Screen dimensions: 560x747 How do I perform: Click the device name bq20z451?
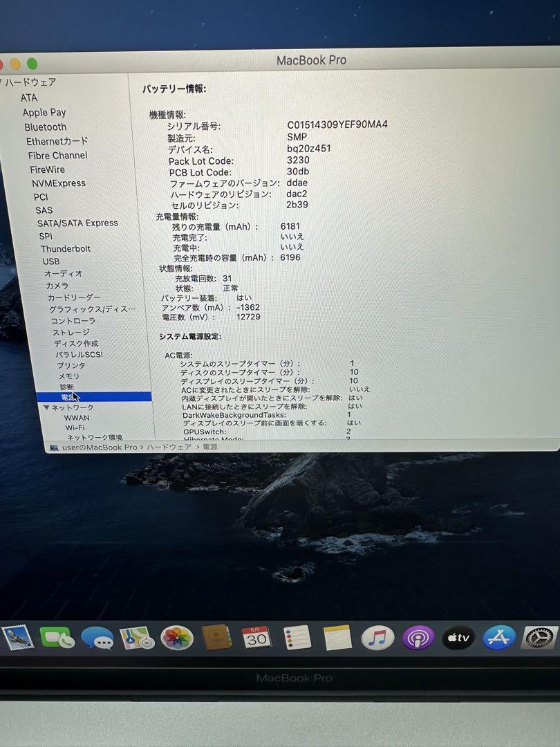(x=308, y=149)
